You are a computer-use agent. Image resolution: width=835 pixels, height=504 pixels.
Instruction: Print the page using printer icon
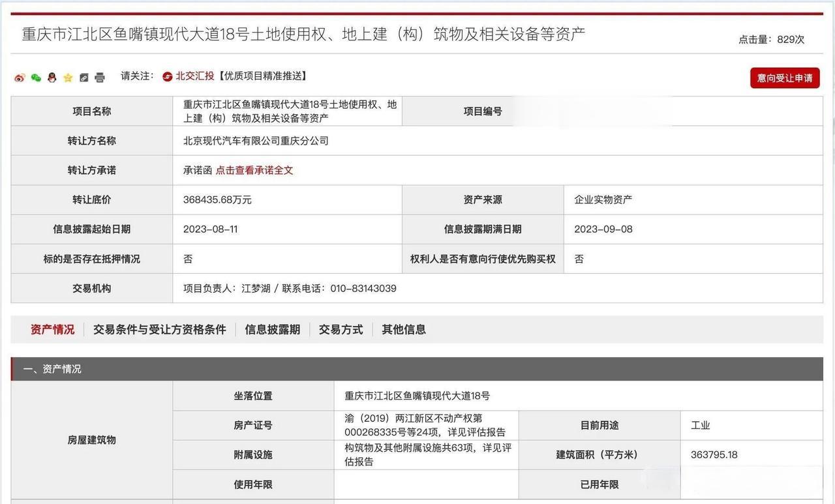(x=100, y=78)
